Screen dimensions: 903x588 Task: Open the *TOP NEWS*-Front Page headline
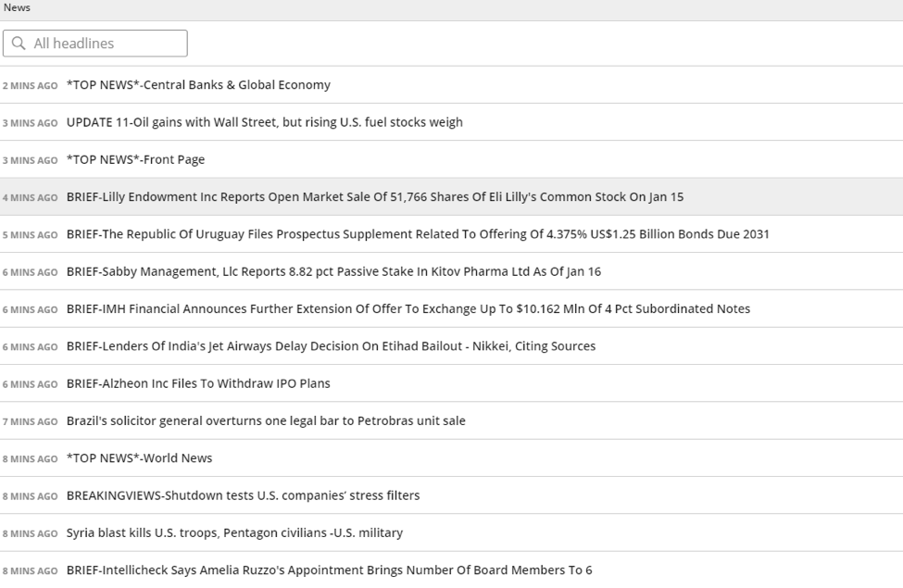pos(135,160)
